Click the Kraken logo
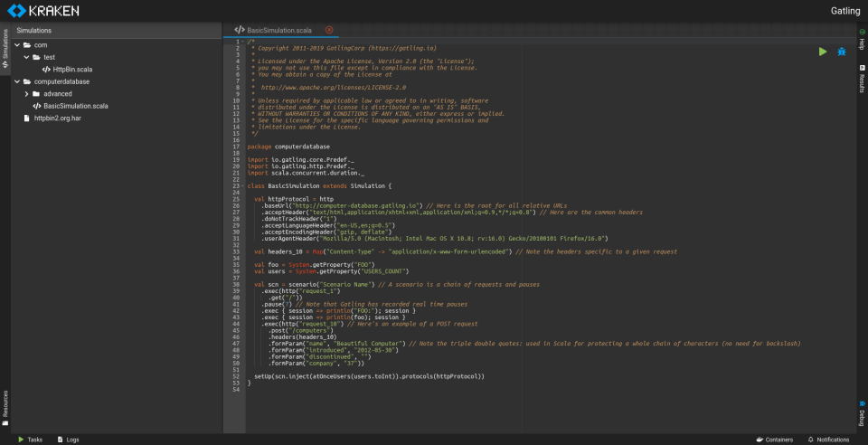Viewport: 868px width, 445px height. (42, 11)
